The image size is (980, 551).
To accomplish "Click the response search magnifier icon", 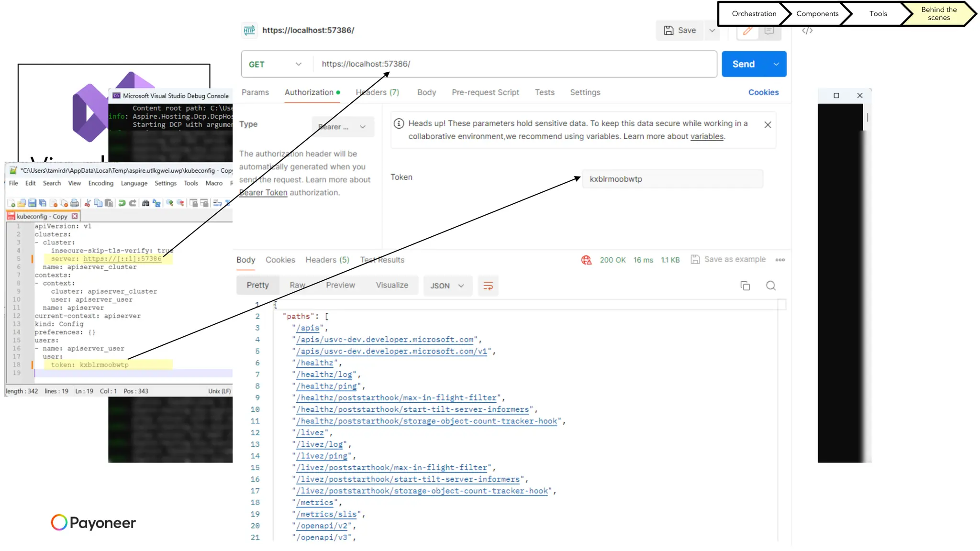I will click(770, 286).
